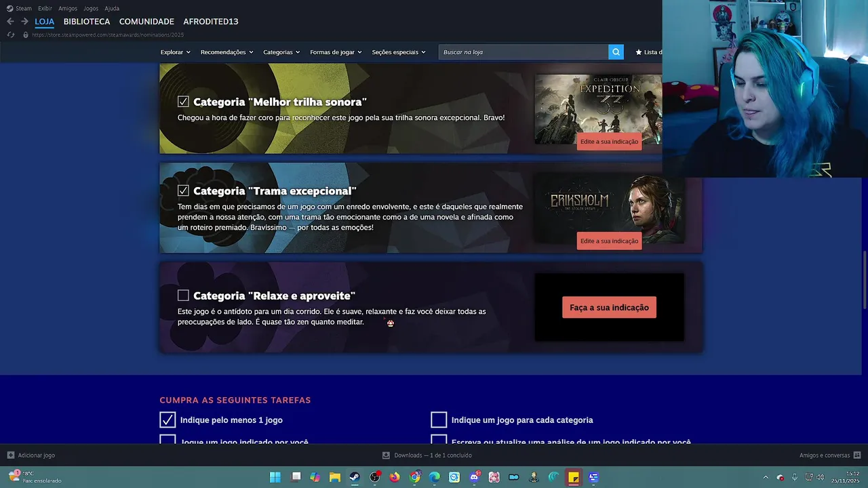868x488 pixels.
Task: Click the Buscar na loja search field
Action: pyautogui.click(x=524, y=52)
